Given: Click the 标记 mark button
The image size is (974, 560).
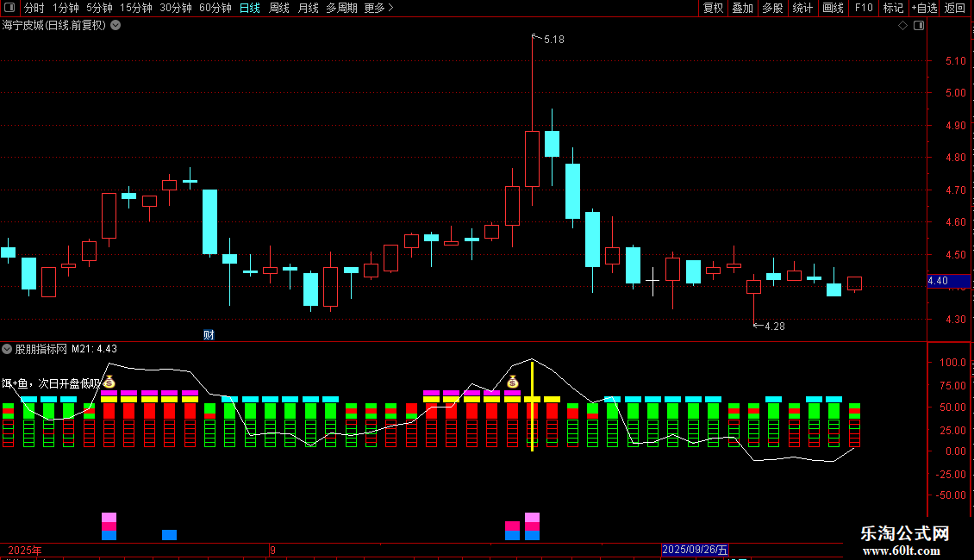Looking at the screenshot, I should 893,8.
